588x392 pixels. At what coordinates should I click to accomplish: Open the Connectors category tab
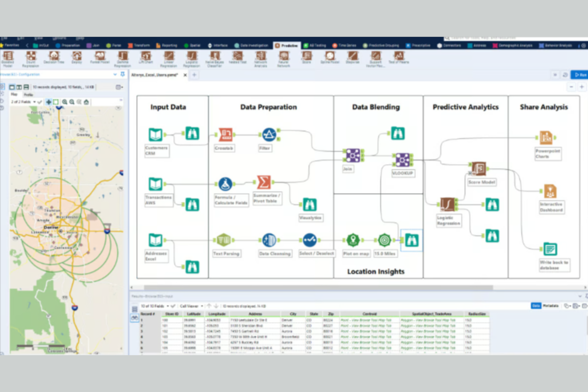click(449, 45)
